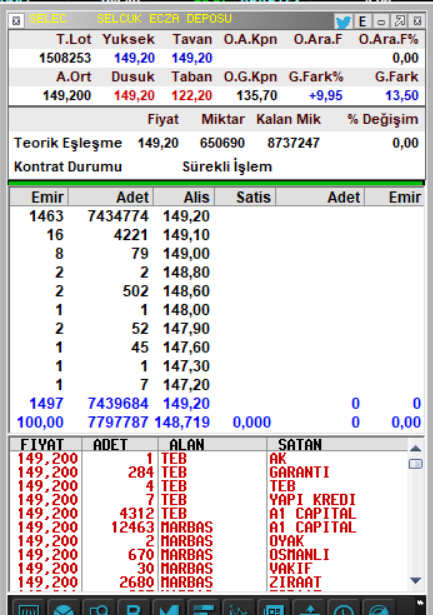Click G.Fark value 13,50
Viewport: 433px width, 615px height.
[x=402, y=95]
